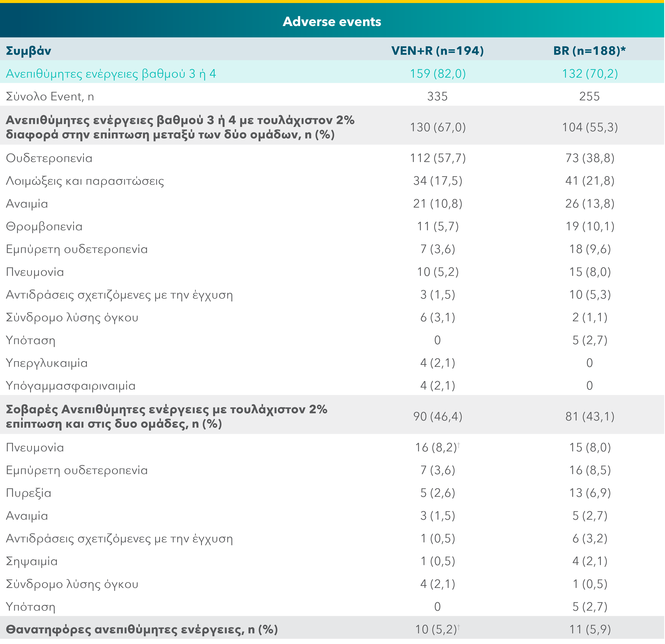This screenshot has width=665, height=644.
Task: Click row label 'Ανεπιθύμητες ενέργειες βαθμού 3 ή 4' in teal
Action: [111, 74]
